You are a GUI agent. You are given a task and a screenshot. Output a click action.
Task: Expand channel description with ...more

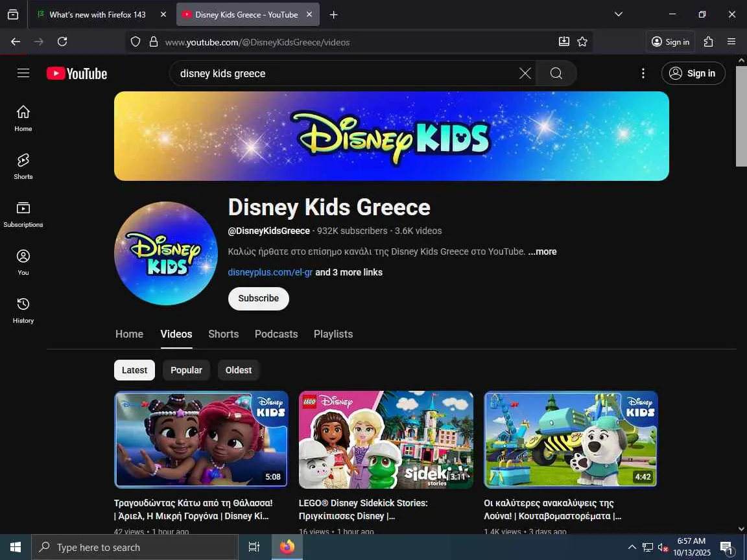point(542,251)
